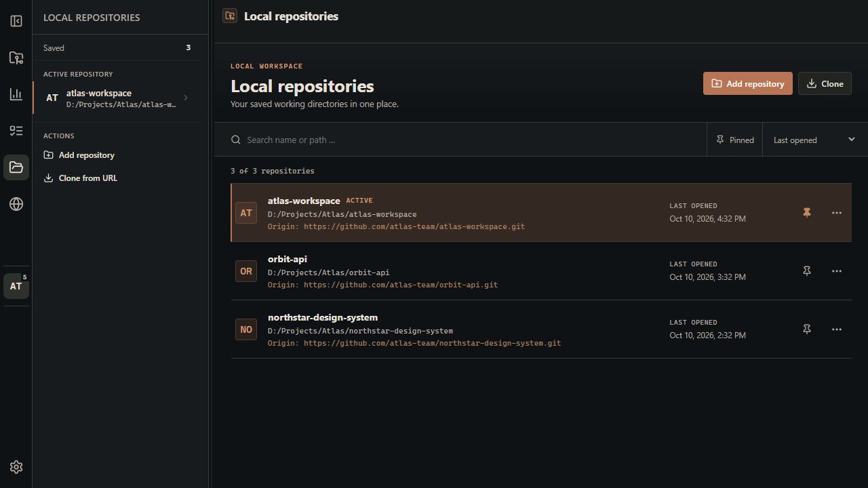The height and width of the screenshot is (488, 868).
Task: Click the search magnifier icon
Action: [x=236, y=140]
